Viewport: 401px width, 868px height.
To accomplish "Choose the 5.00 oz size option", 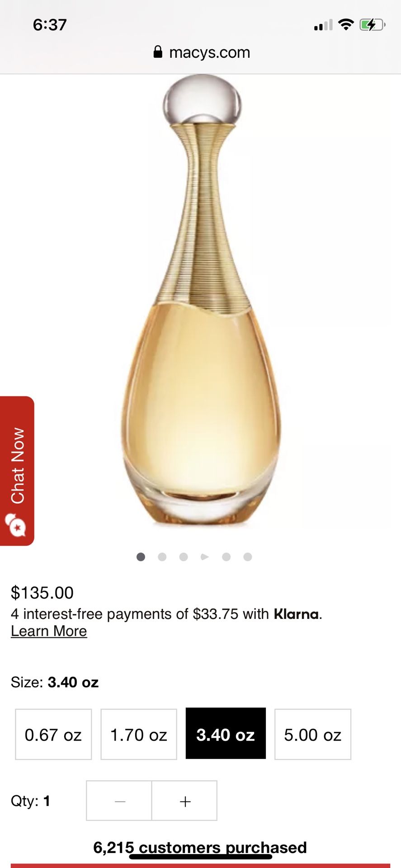I will click(x=313, y=734).
